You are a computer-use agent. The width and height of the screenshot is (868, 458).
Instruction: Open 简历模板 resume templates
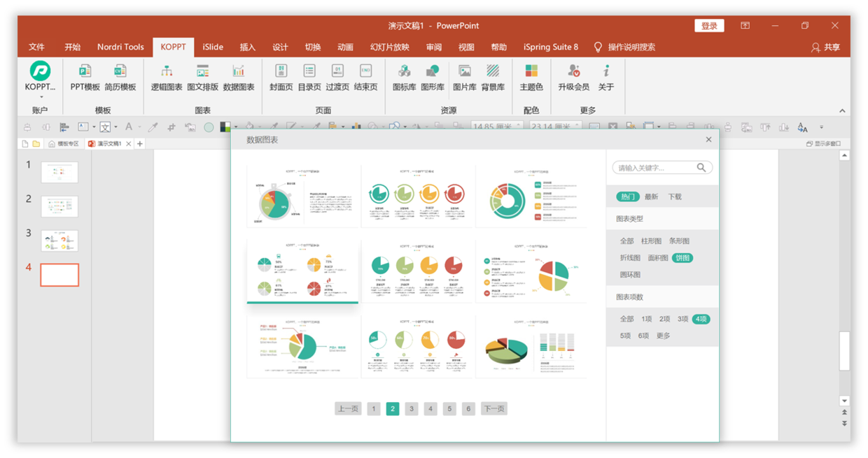point(120,77)
